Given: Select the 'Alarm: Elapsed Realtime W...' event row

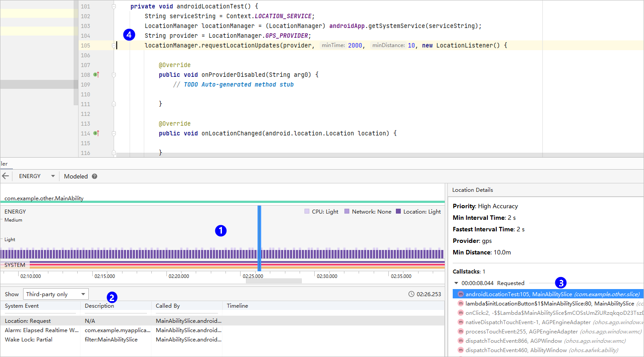Looking at the screenshot, I should click(222, 330).
